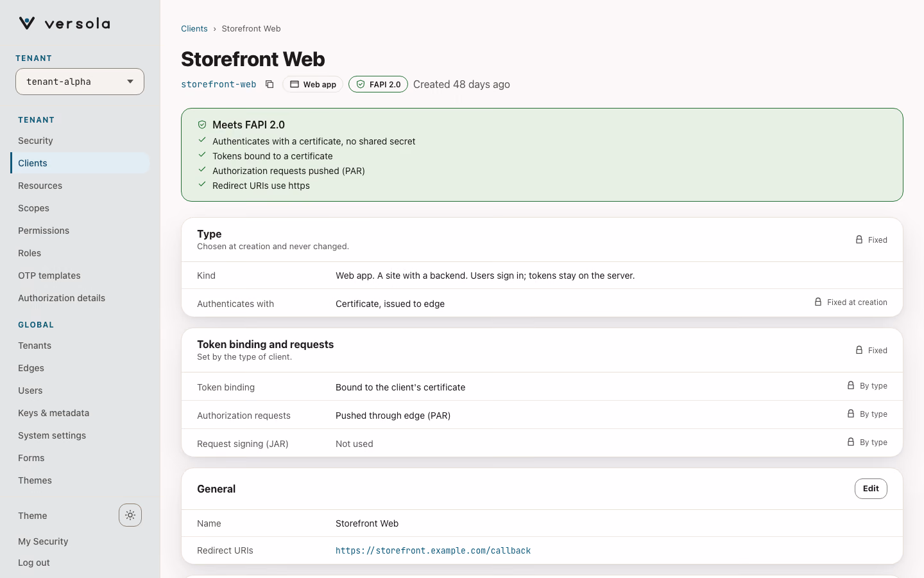The width and height of the screenshot is (924, 578).
Task: Click the 'Authenticates with' row label
Action: coord(235,304)
